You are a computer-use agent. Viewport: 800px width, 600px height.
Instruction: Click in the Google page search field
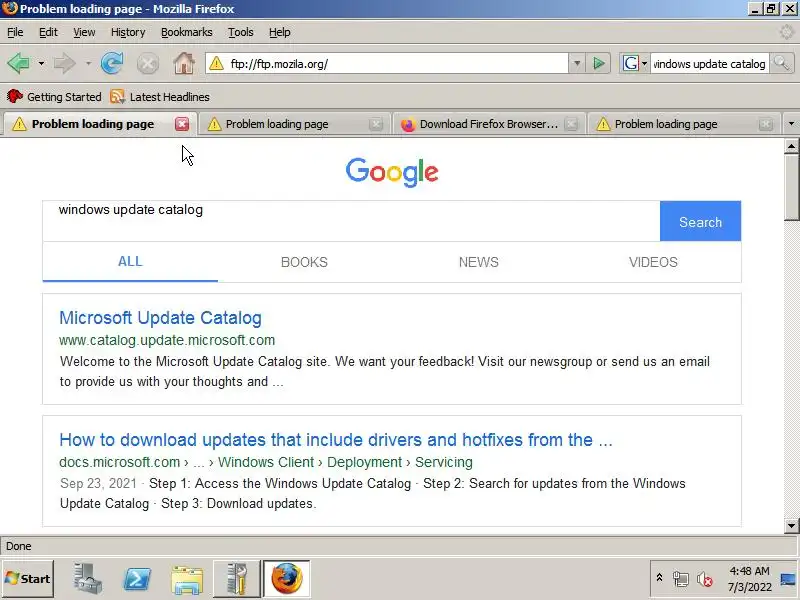351,221
